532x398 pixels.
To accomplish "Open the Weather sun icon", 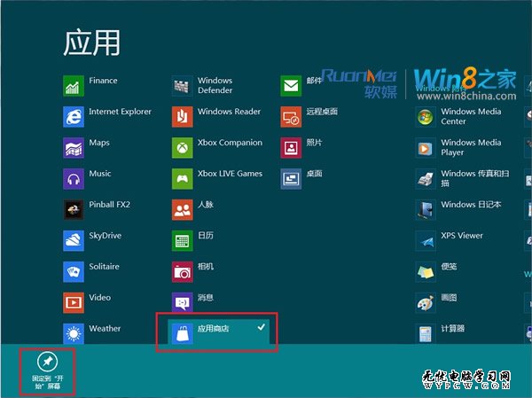I will [x=74, y=333].
